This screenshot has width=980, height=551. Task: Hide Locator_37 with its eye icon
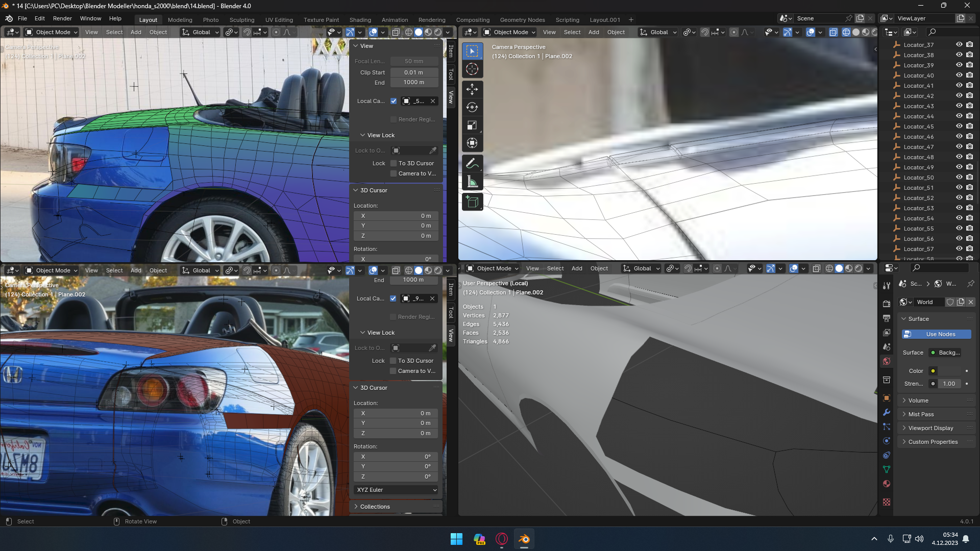click(x=959, y=45)
